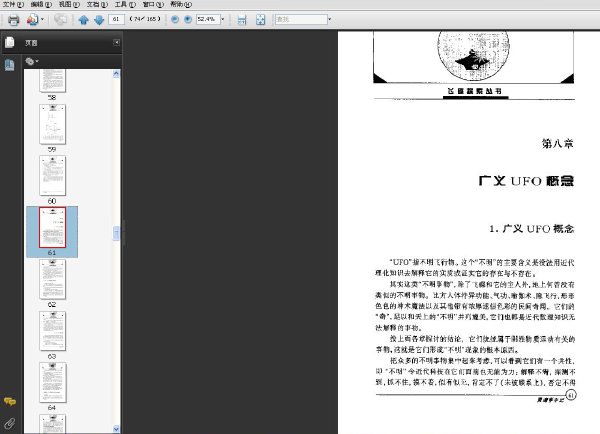
Task: Click thumbnail scrollbar down arrow
Action: click(116, 429)
